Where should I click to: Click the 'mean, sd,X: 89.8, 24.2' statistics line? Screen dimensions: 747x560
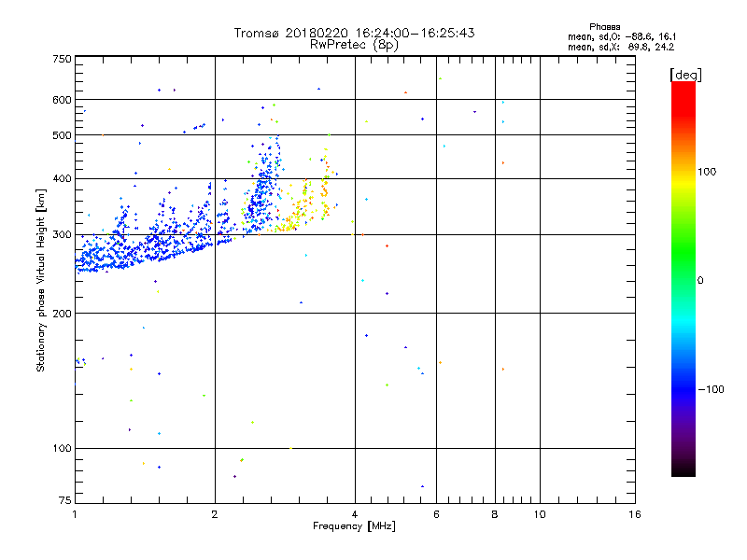coord(621,47)
